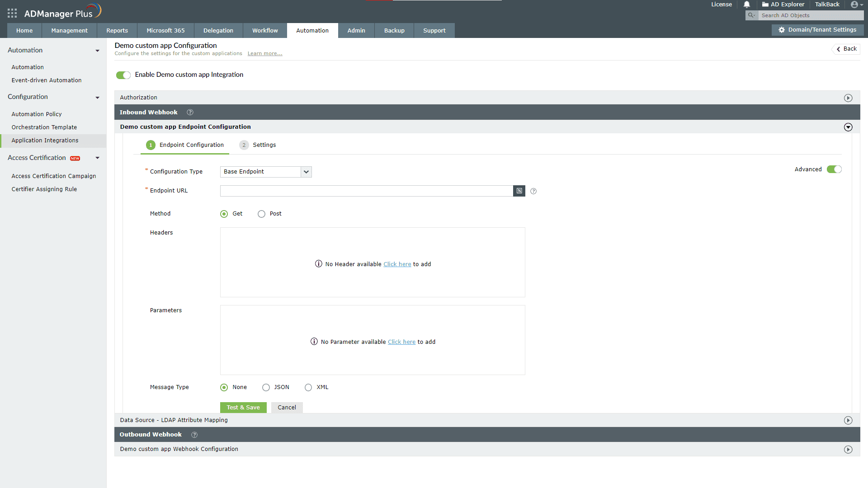Toggle the Enable Demo custom app Integration switch

pos(123,75)
